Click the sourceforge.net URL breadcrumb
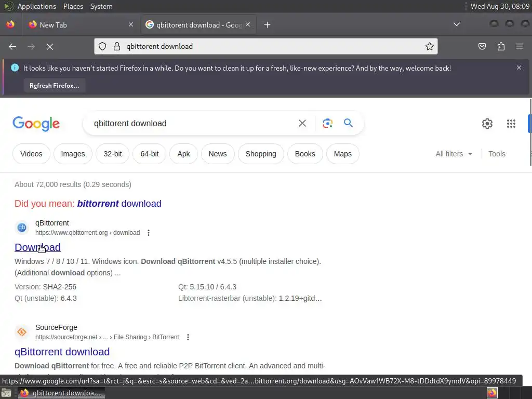Viewport: 532px width, 399px height. point(107,337)
